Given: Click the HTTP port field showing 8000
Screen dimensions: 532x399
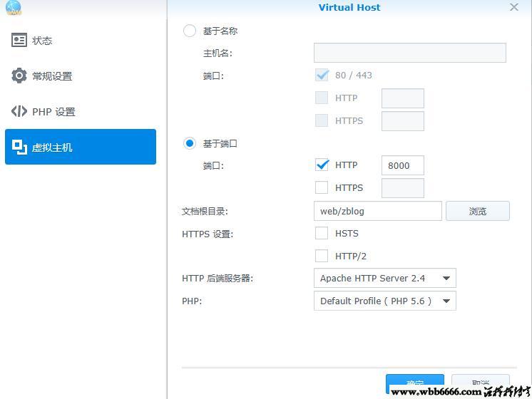Looking at the screenshot, I should pyautogui.click(x=403, y=165).
